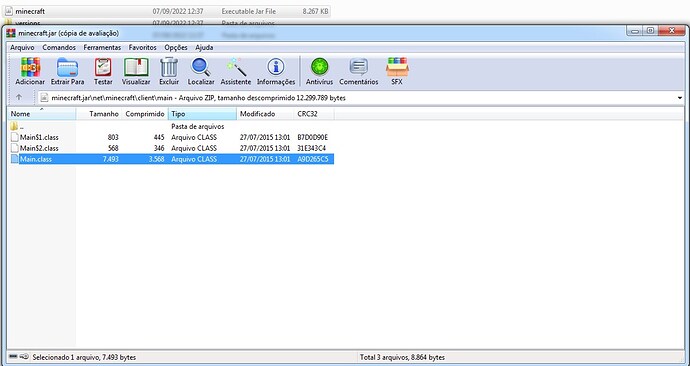Run the Testar archive test icon

pos(103,71)
